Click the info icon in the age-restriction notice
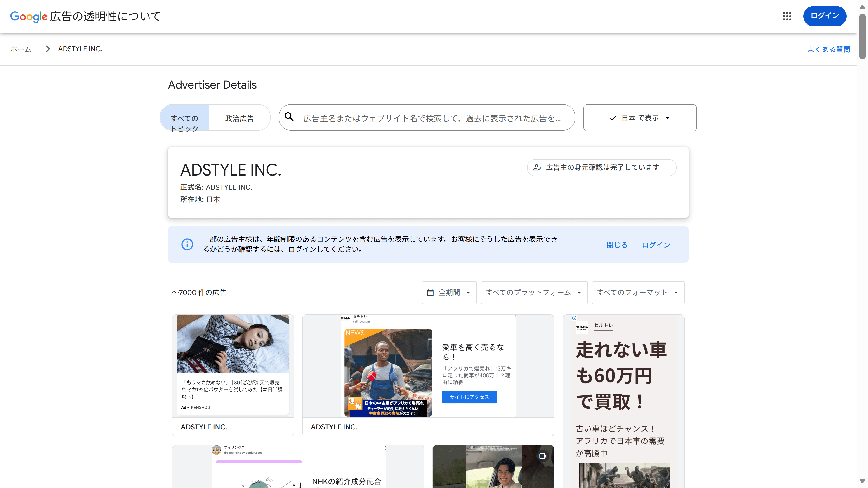This screenshot has height=488, width=868. pyautogui.click(x=187, y=244)
